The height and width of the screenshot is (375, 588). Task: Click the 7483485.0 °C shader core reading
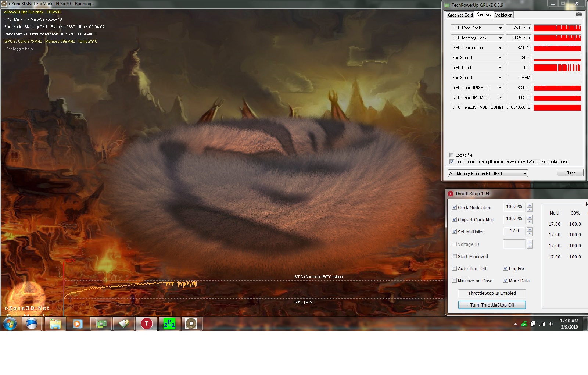519,107
